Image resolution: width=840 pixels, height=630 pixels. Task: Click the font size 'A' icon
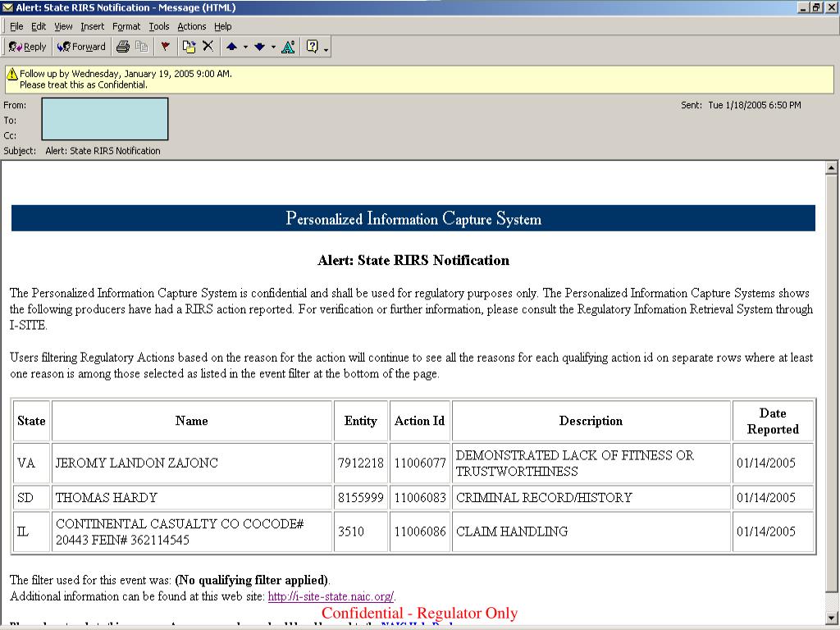(288, 47)
